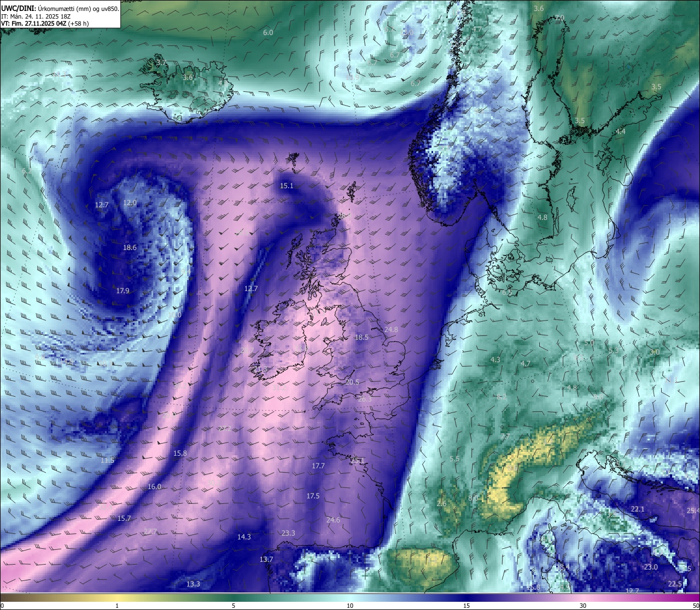Image resolution: width=700 pixels, height=610 pixels.
Task: Click the 30 tick label on colour scale
Action: tap(583, 606)
